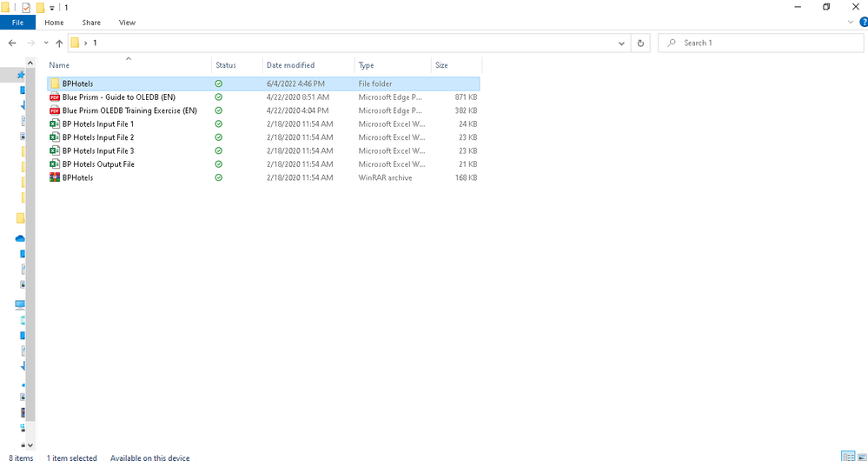Go back using the Back arrow
Screen dimensions: 868x461
pyautogui.click(x=13, y=43)
